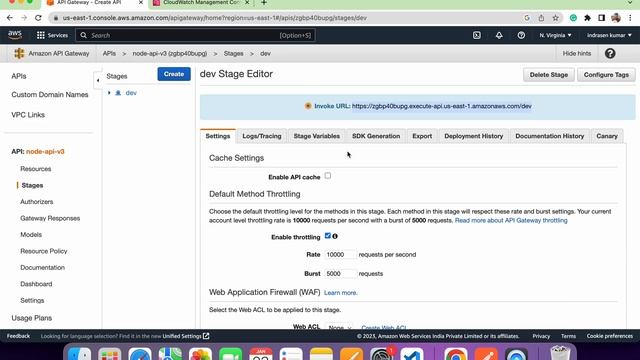640x360 pixels.
Task: Switch to the Stage Variables tab
Action: (316, 136)
